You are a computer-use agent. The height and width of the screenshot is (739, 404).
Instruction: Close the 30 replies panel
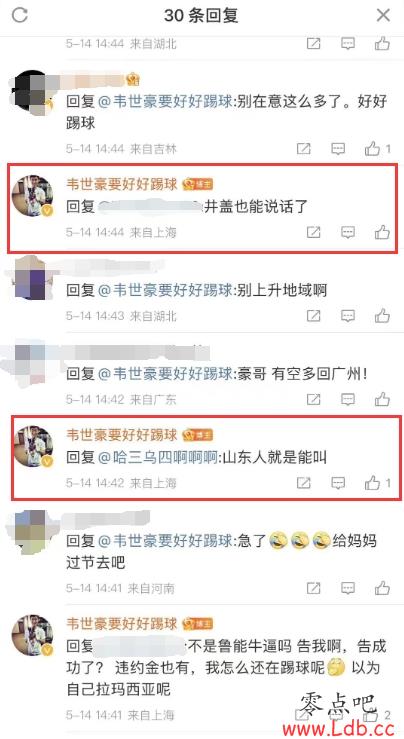pyautogui.click(x=383, y=15)
